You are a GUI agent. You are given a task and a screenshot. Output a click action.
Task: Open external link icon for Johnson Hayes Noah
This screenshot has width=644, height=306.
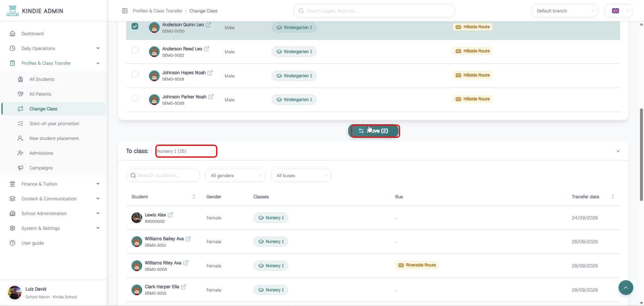point(210,73)
